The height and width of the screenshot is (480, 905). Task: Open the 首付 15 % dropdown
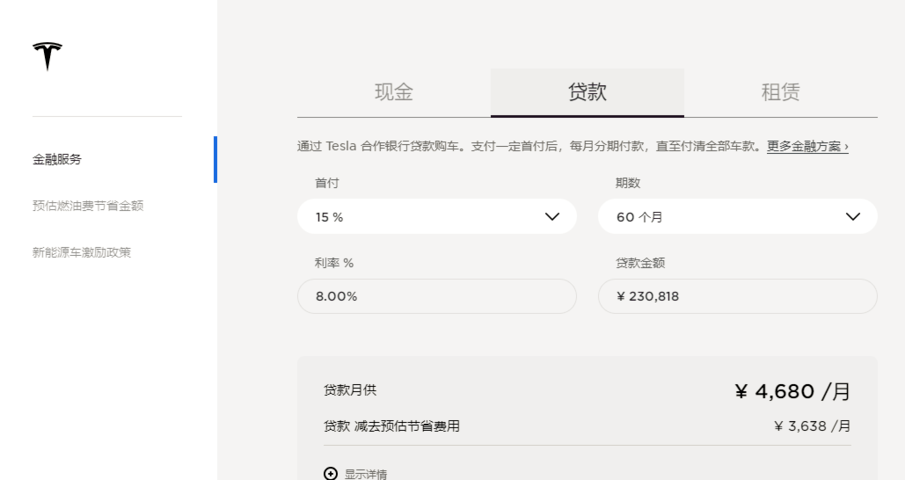(x=436, y=216)
